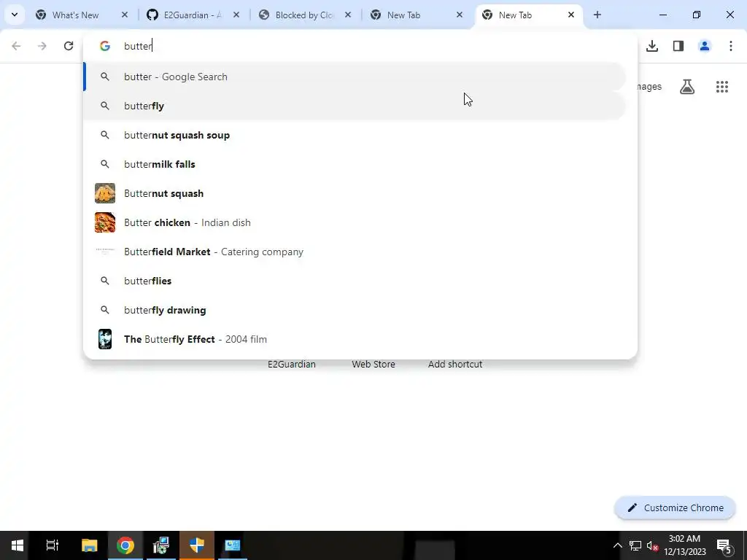747x560 pixels.
Task: Open the notification center icon
Action: [724, 545]
